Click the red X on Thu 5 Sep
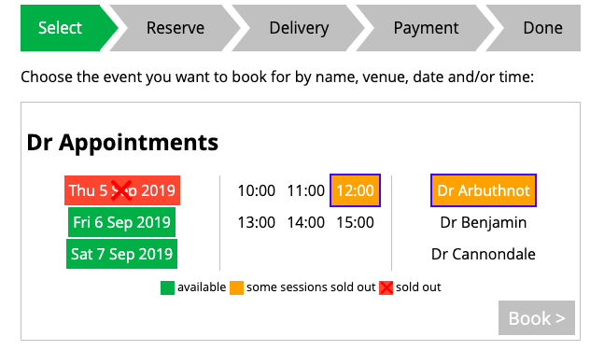 (121, 190)
